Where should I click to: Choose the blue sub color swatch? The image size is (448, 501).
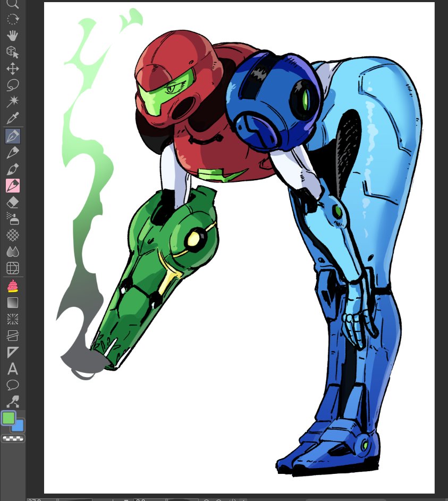pos(19,426)
